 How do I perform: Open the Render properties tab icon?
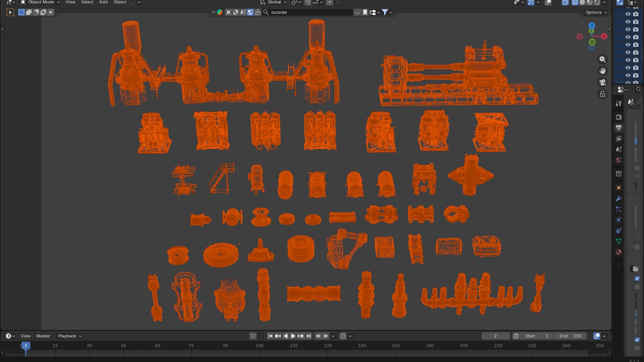pos(619,117)
